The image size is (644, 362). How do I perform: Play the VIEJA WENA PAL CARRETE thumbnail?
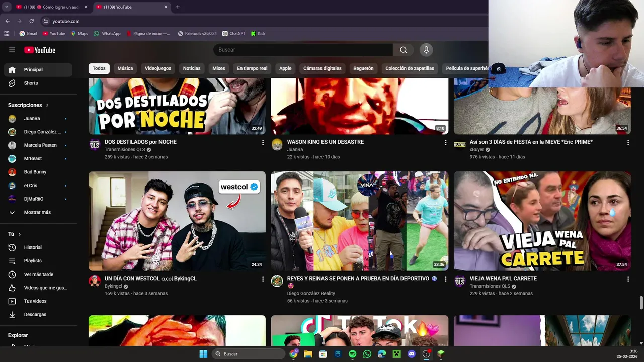(542, 221)
